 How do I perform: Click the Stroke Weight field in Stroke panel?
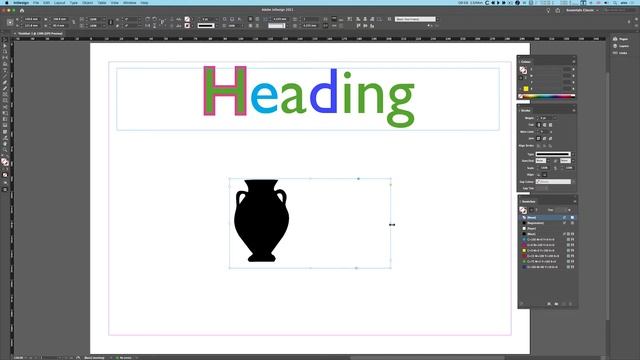pos(546,118)
